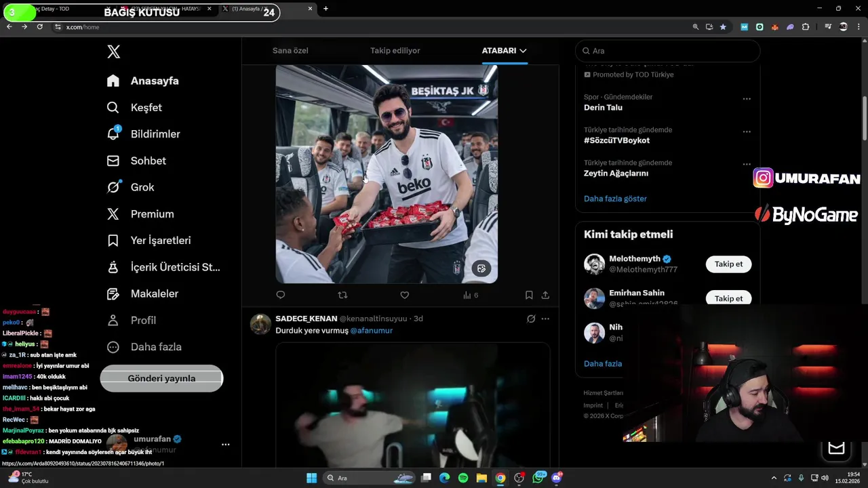Switch to Takip ediliyor tab

coord(395,51)
